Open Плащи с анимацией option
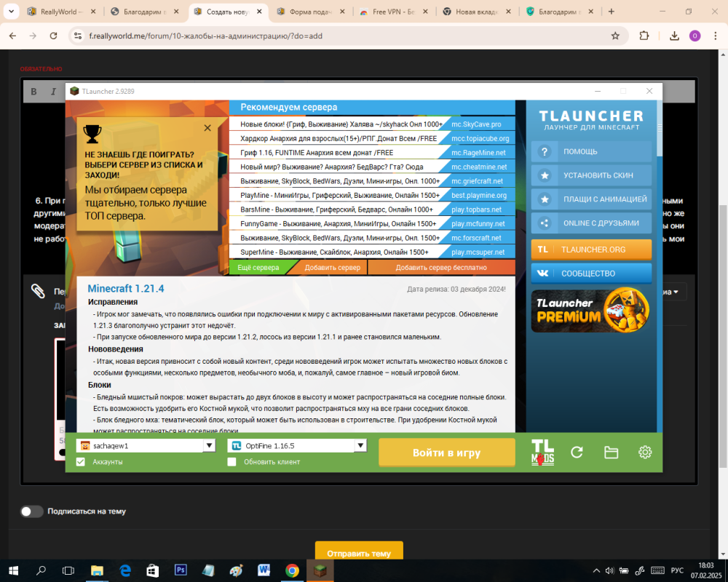Viewport: 728px width, 582px height. (x=591, y=199)
